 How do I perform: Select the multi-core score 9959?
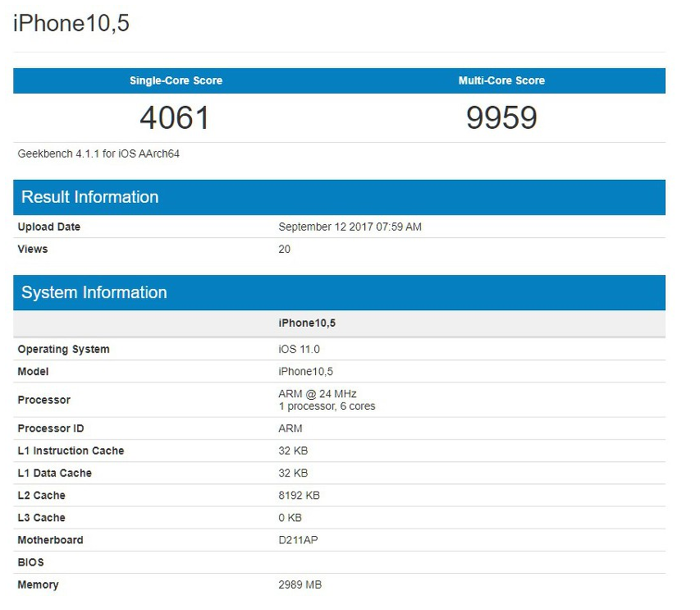point(501,118)
